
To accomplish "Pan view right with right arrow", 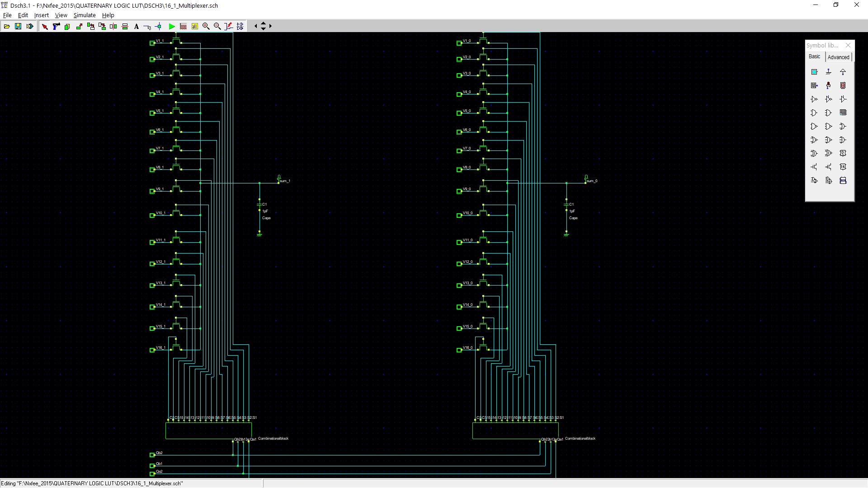I will 270,26.
